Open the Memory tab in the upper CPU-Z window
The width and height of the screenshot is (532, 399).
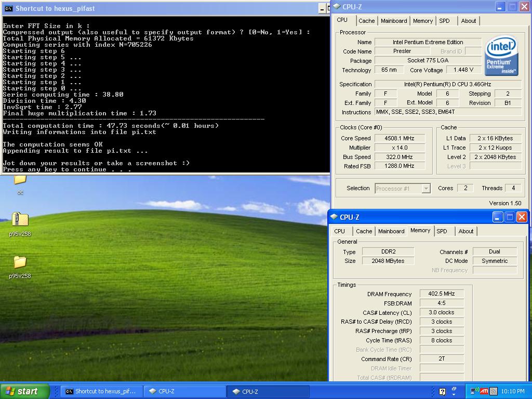coord(423,21)
